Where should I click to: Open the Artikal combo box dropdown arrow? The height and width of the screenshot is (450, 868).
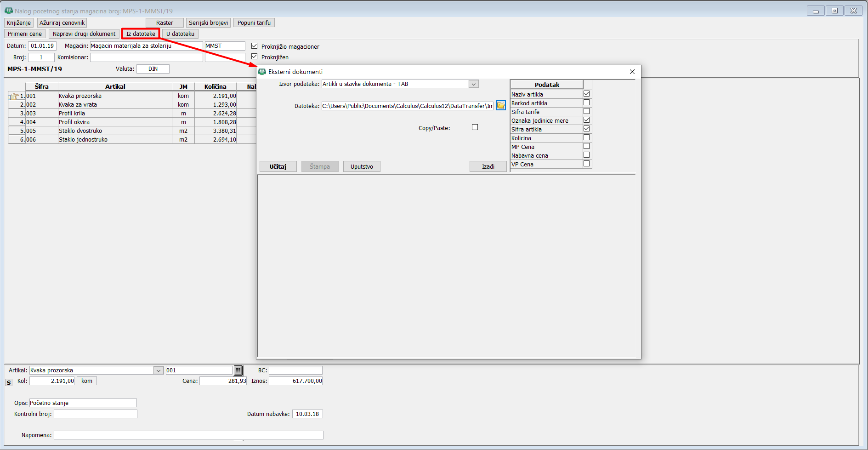pyautogui.click(x=158, y=370)
